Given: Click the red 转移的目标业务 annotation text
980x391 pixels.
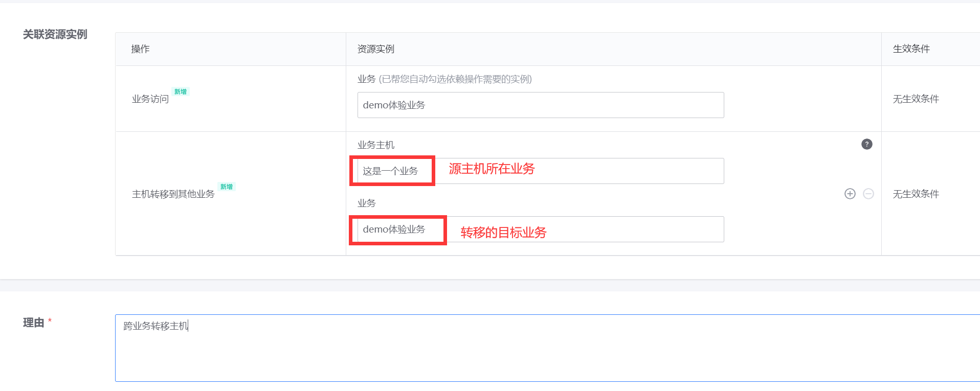Looking at the screenshot, I should pos(503,233).
